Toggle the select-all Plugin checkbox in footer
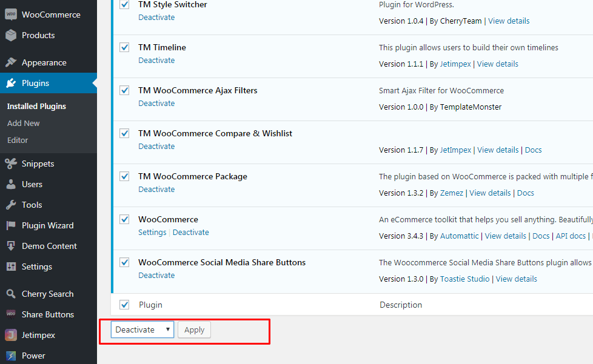This screenshot has height=364, width=593. [x=124, y=305]
